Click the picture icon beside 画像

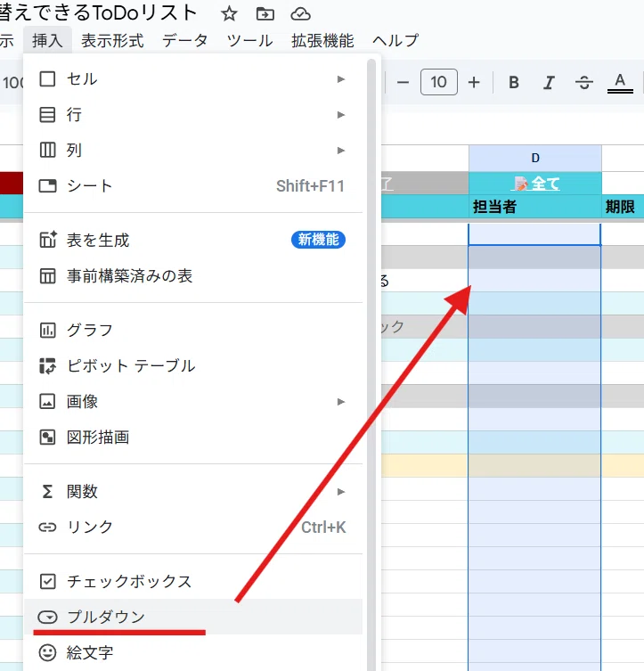coord(47,401)
